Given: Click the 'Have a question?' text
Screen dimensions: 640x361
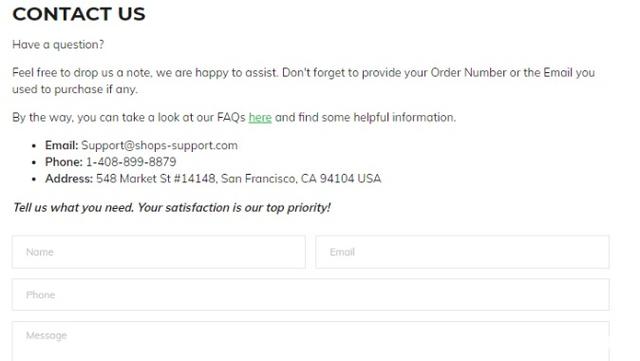Looking at the screenshot, I should pyautogui.click(x=58, y=45).
